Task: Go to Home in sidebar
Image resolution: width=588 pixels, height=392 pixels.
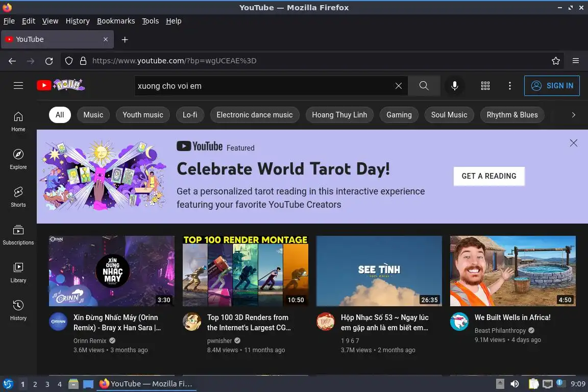Action: click(x=18, y=121)
